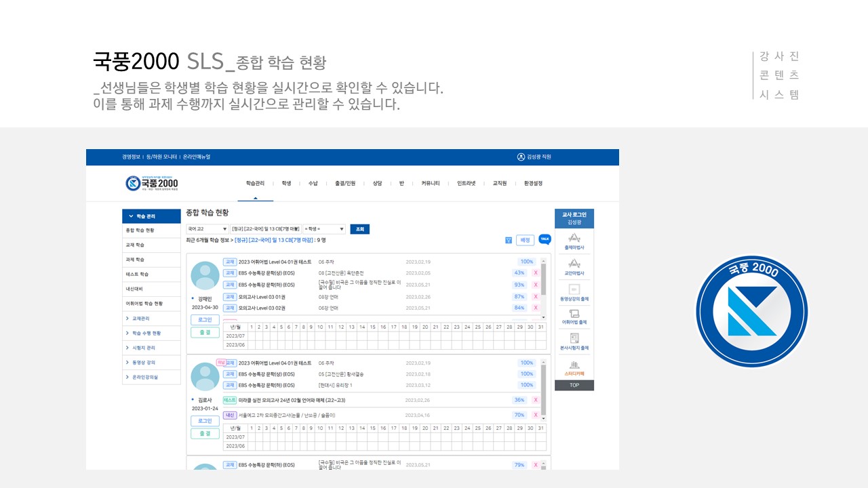The width and height of the screenshot is (868, 488).
Task: Open the 스터디카페 icon
Action: 574,367
